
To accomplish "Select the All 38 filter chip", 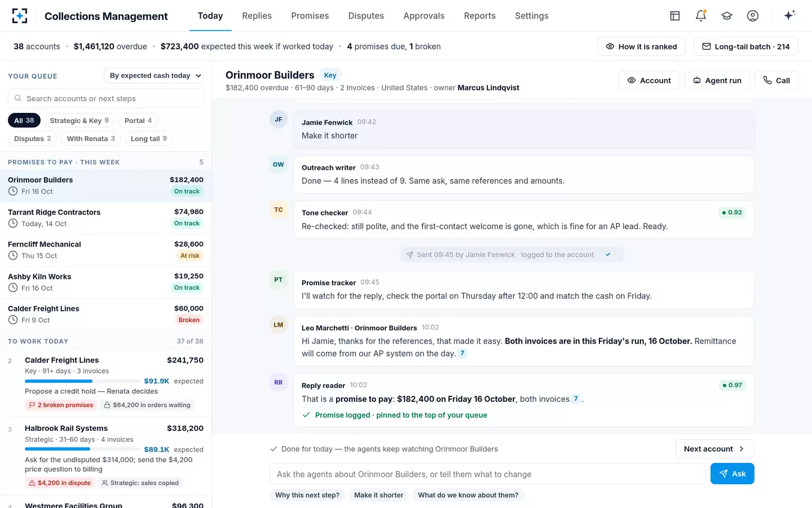I will pos(24,120).
